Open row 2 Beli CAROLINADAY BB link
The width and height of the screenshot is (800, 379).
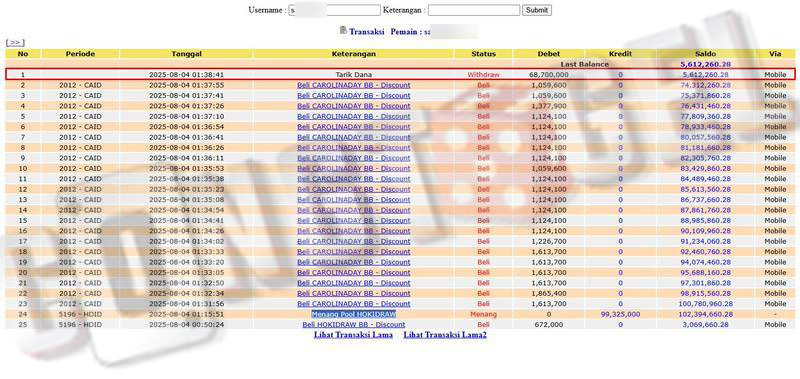tap(354, 85)
